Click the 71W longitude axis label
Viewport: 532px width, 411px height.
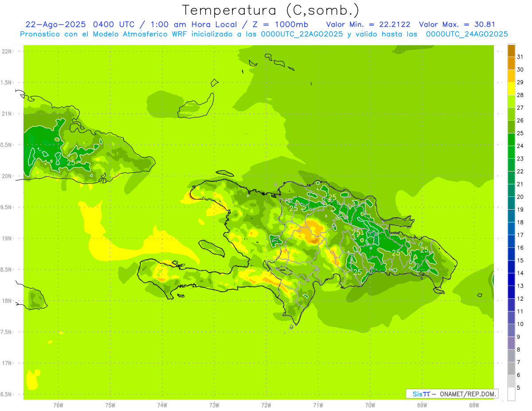point(318,405)
